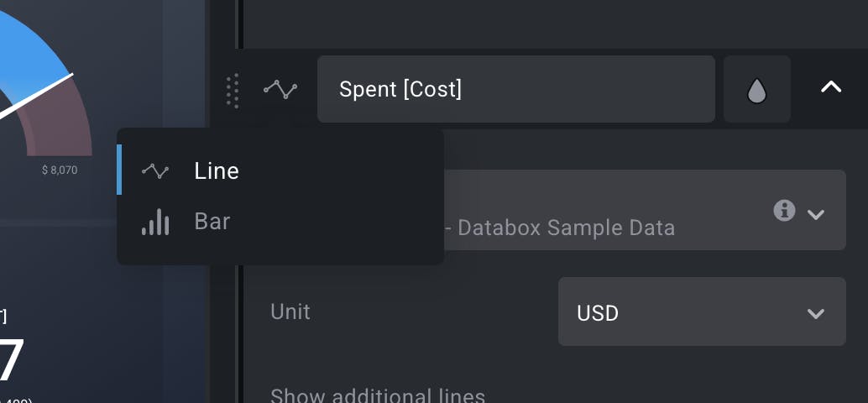
Task: Open the chart type icon beside Spent [Cost]
Action: coord(280,89)
